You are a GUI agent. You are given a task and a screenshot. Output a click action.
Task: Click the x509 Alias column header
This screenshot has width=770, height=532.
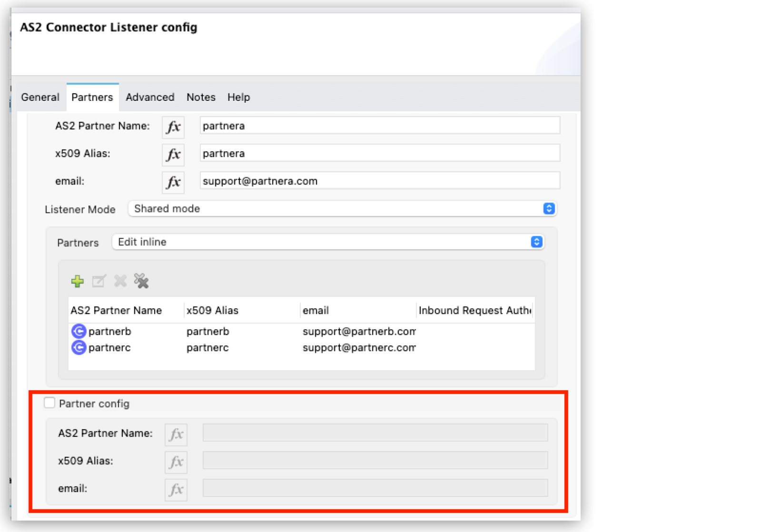[242, 310]
